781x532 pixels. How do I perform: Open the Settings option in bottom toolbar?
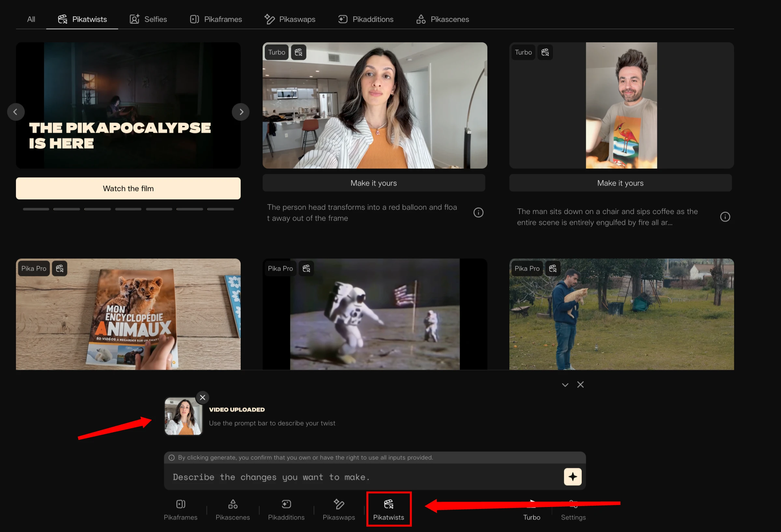tap(573, 510)
